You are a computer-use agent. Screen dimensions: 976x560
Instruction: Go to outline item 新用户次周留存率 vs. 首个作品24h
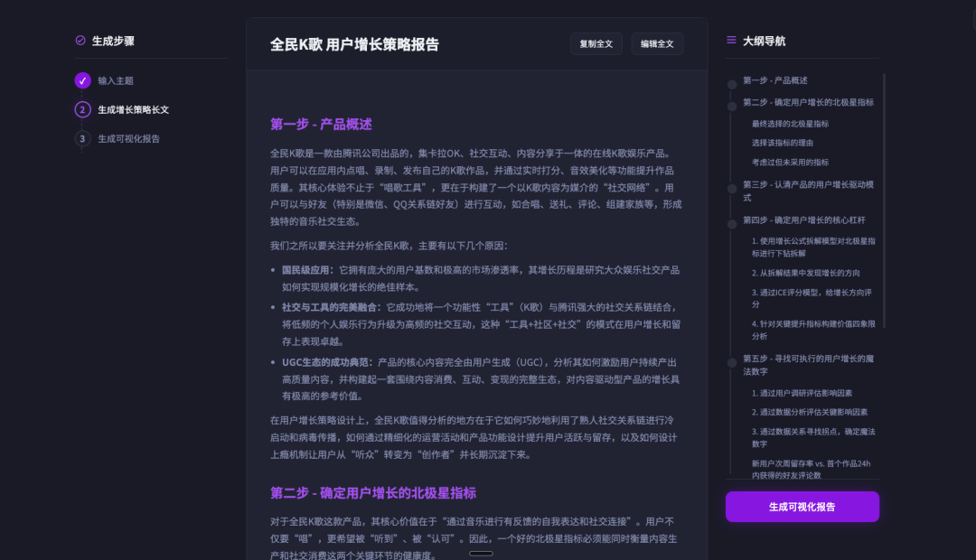tap(811, 469)
